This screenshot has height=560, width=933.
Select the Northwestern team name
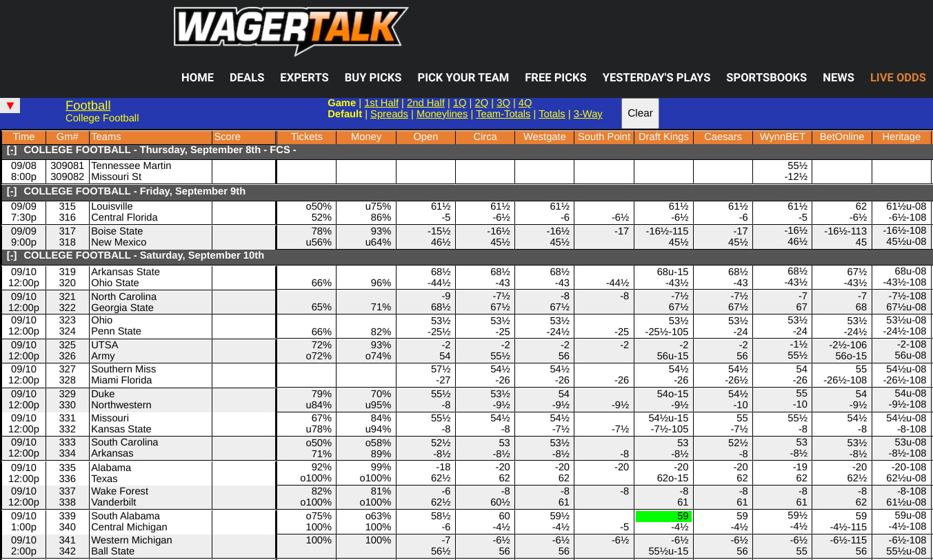pyautogui.click(x=121, y=405)
